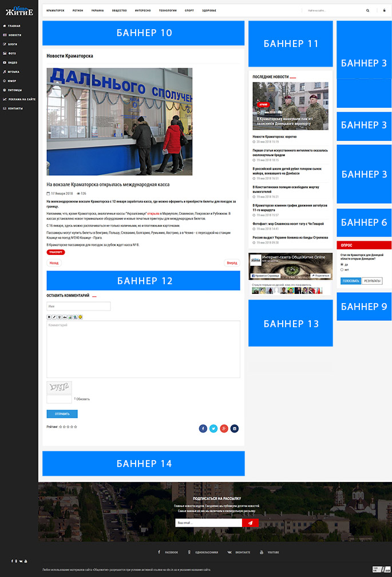Click the bold icon in comment toolbar

click(49, 317)
